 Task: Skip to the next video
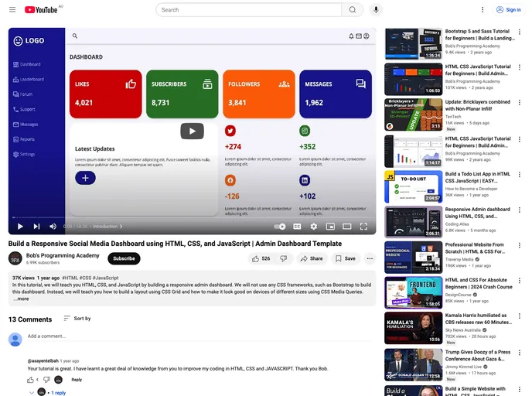(36, 227)
